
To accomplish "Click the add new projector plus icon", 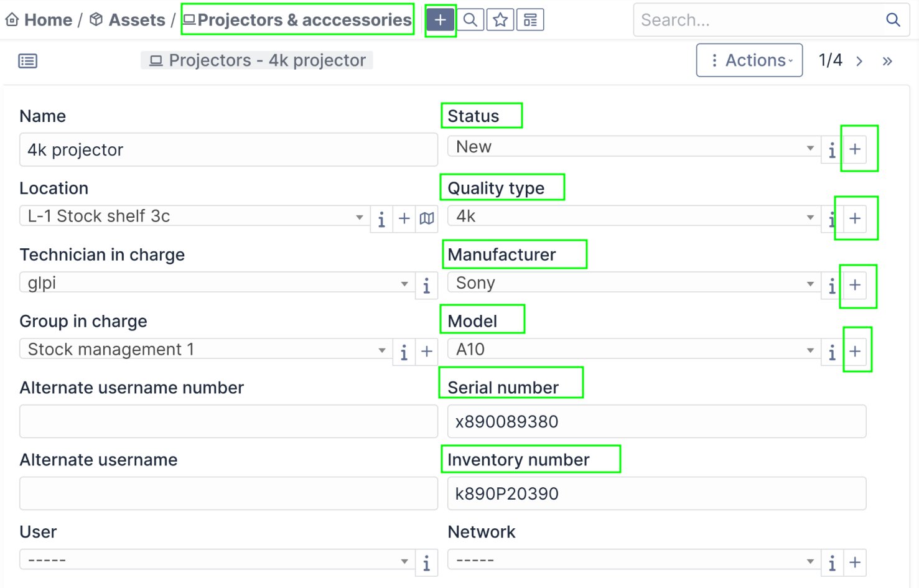I will pos(440,21).
